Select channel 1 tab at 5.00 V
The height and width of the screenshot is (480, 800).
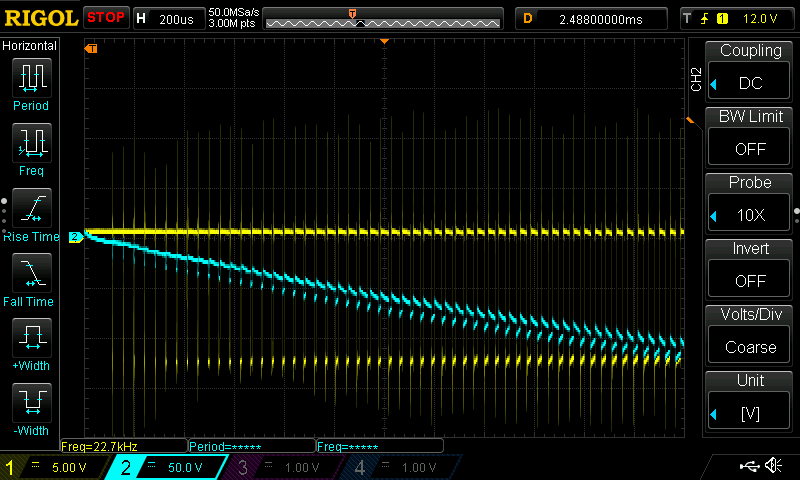[x=54, y=467]
